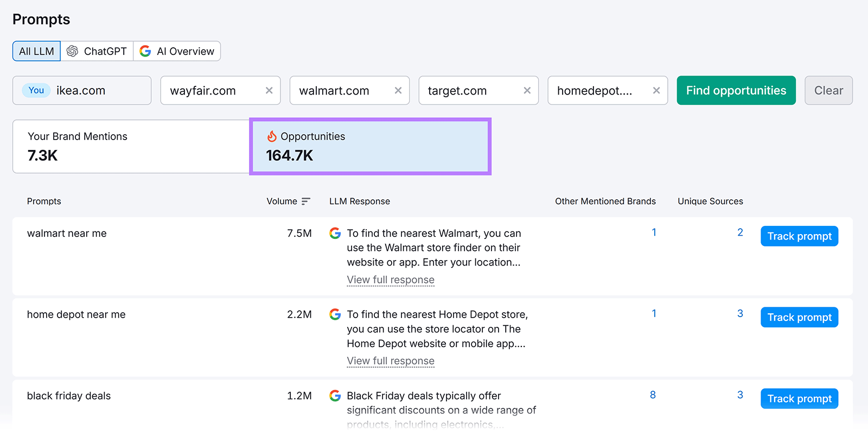Image resolution: width=868 pixels, height=435 pixels.
Task: Click the Opportunities flame icon
Action: click(272, 136)
